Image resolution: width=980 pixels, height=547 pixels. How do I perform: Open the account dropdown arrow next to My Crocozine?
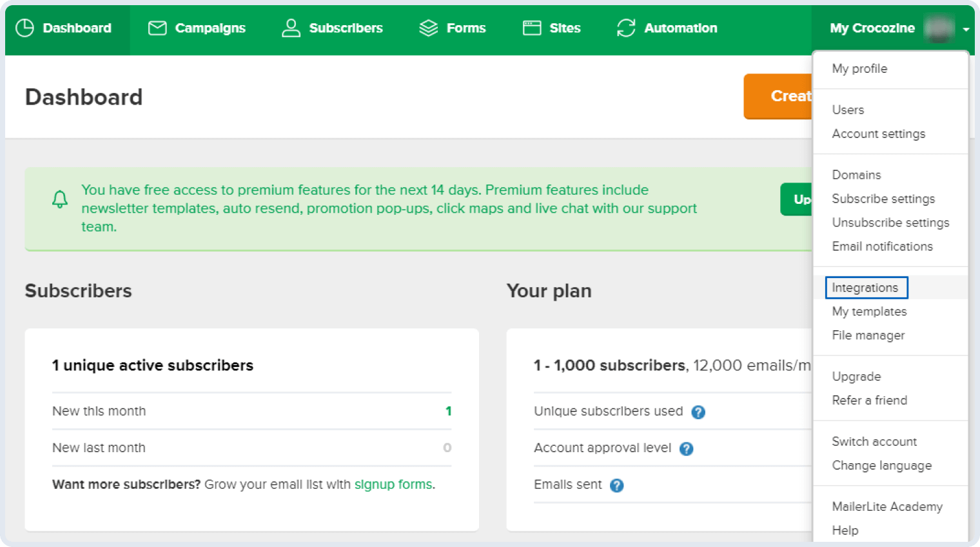click(966, 29)
